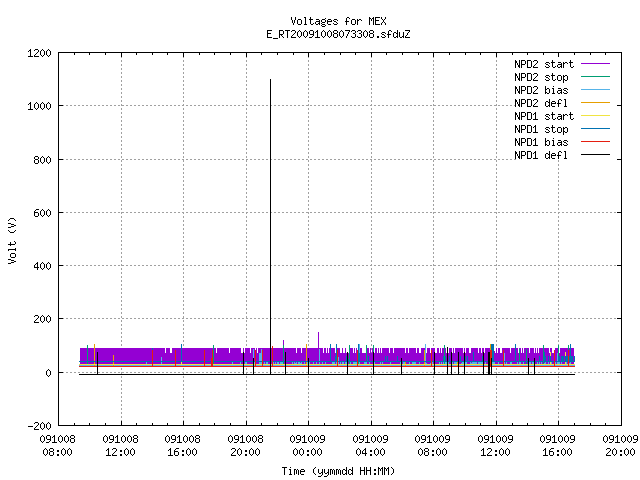Viewport: 640px width, 480px height.
Task: Click the 0 y-axis tick label
Action: (49, 373)
